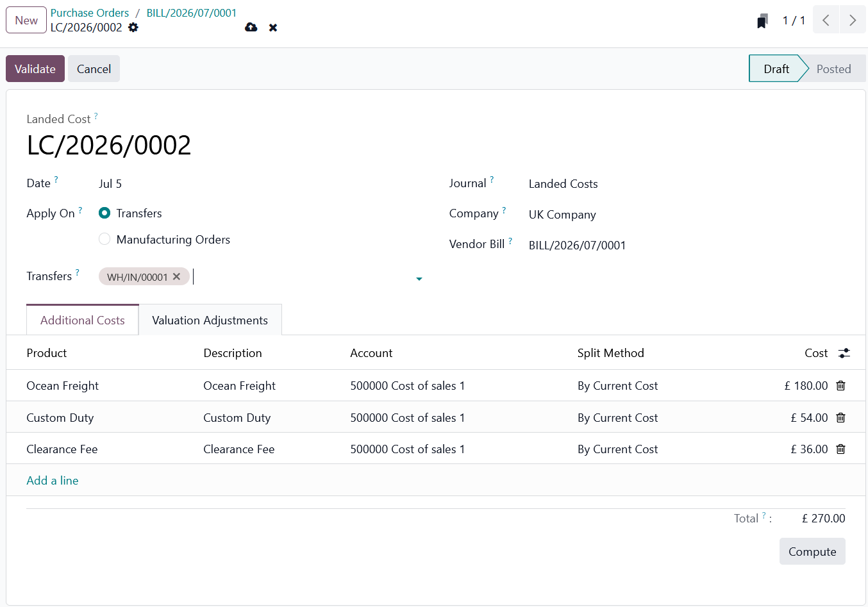Show help tooltip for Date field
Viewport: 868px width, 607px height.
click(56, 180)
